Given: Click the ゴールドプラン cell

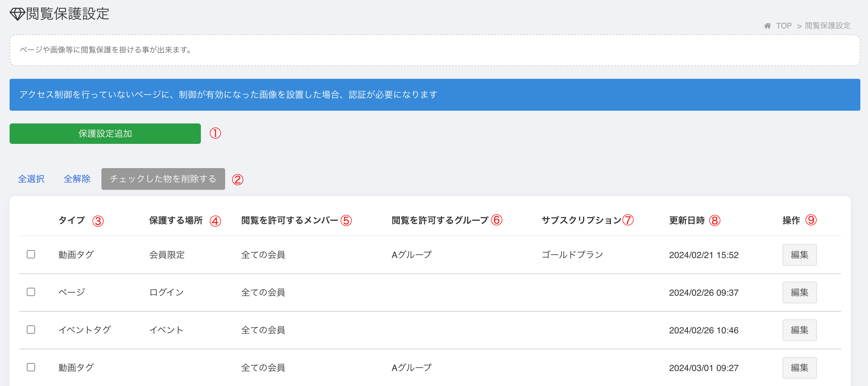Looking at the screenshot, I should tap(572, 255).
